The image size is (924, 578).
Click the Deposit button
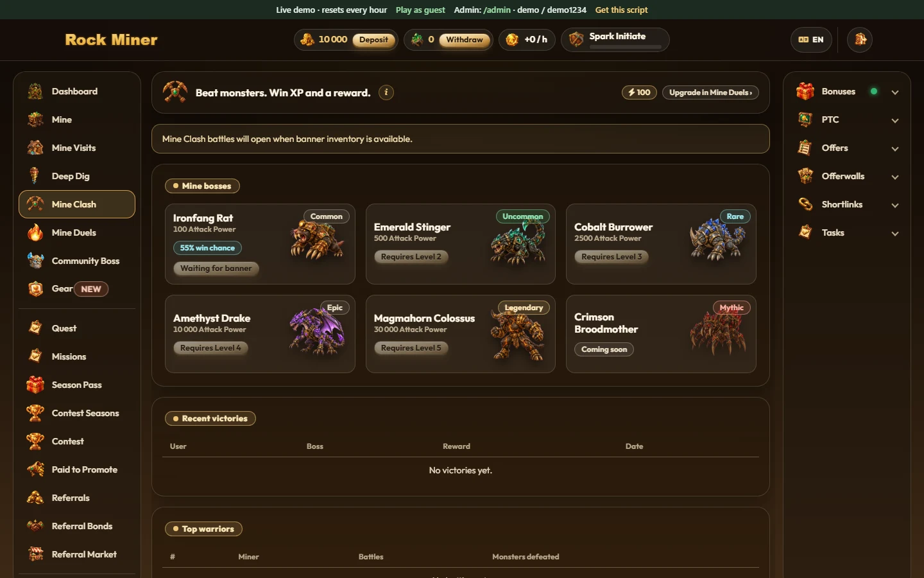[373, 40]
